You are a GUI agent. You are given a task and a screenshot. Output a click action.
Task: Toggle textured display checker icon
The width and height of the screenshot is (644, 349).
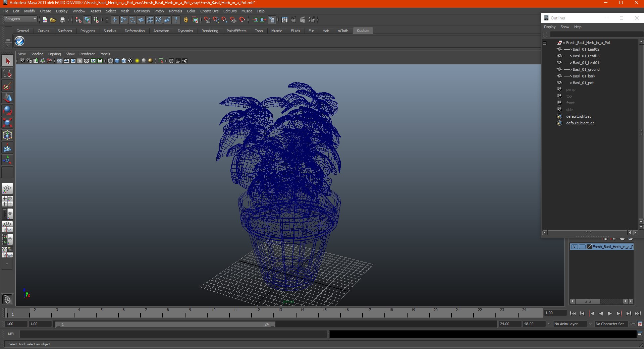[x=130, y=61]
